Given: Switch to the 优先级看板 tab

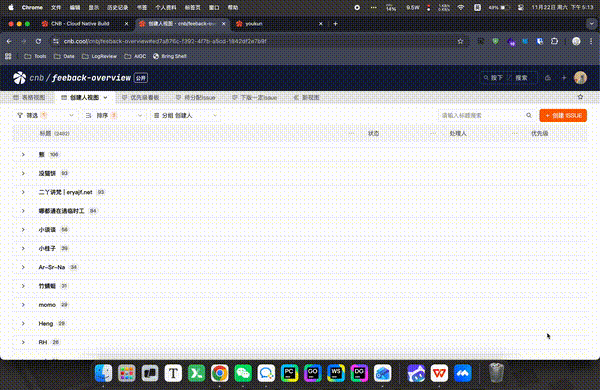Looking at the screenshot, I should pos(140,98).
